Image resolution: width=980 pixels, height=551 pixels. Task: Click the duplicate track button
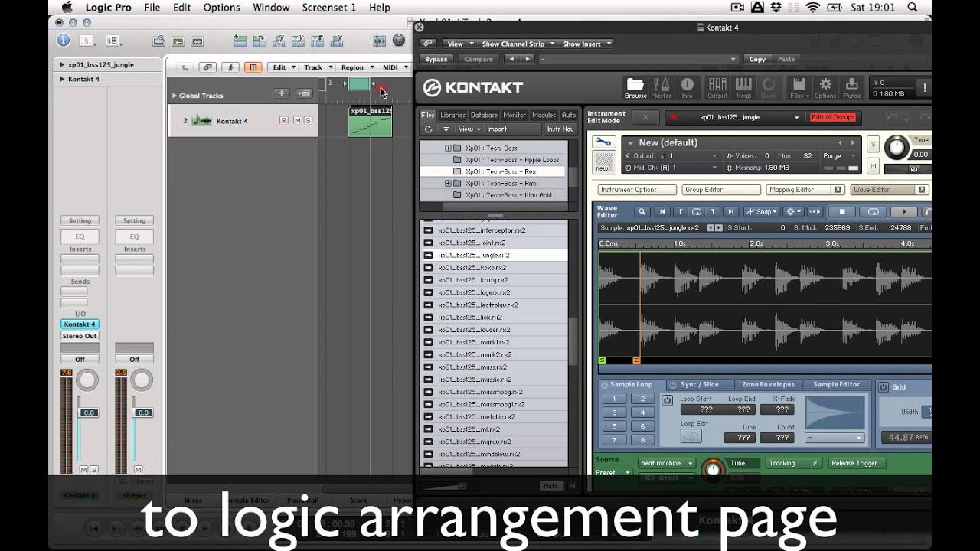304,93
